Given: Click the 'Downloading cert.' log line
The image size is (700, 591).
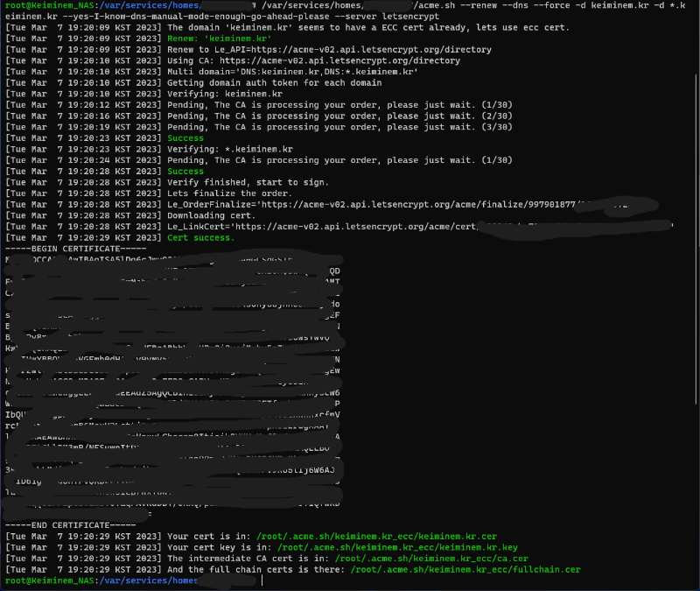Looking at the screenshot, I should [x=211, y=215].
